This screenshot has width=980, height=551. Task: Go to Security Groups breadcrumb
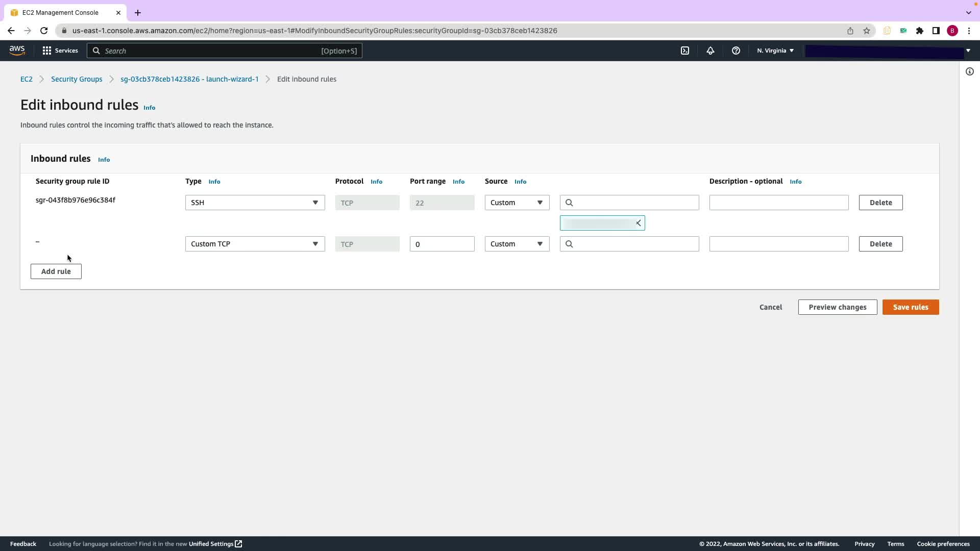coord(77,79)
